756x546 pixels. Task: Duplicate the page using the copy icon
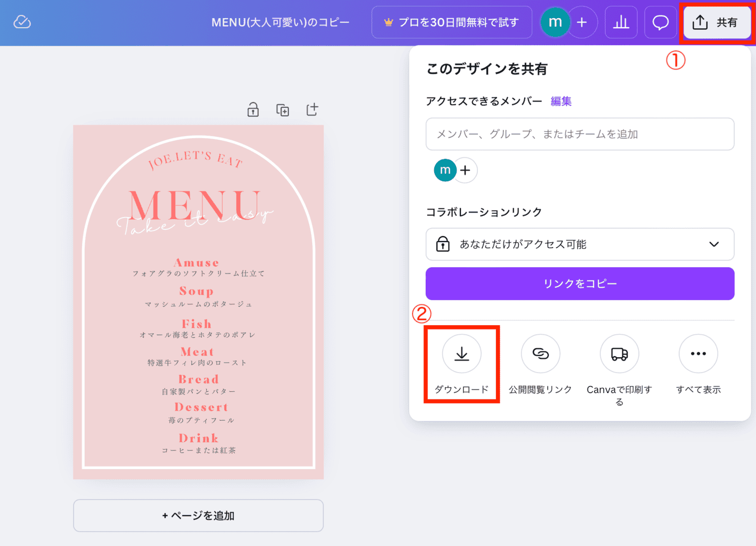(282, 110)
